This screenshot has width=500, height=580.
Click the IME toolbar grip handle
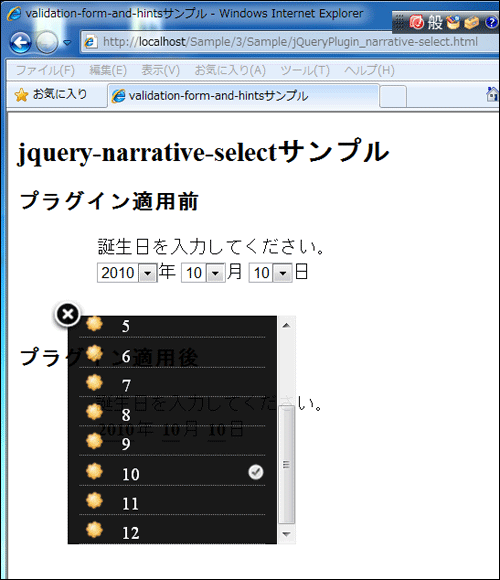399,23
